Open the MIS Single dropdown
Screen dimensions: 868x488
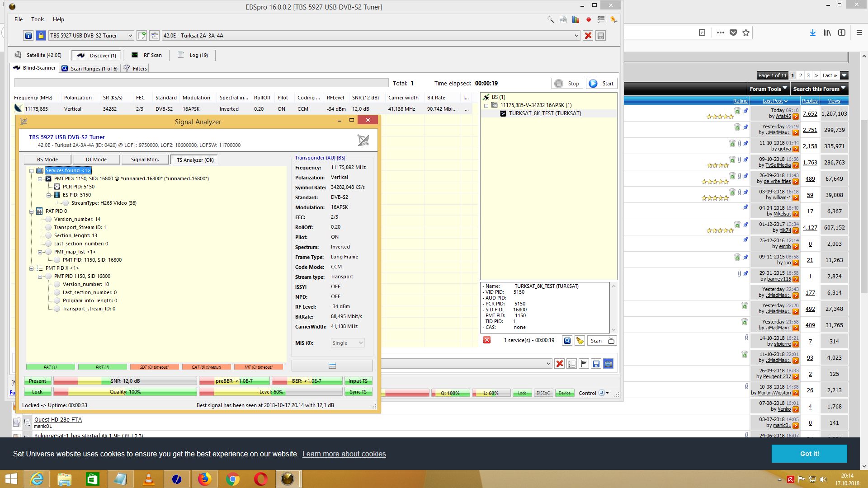point(348,343)
